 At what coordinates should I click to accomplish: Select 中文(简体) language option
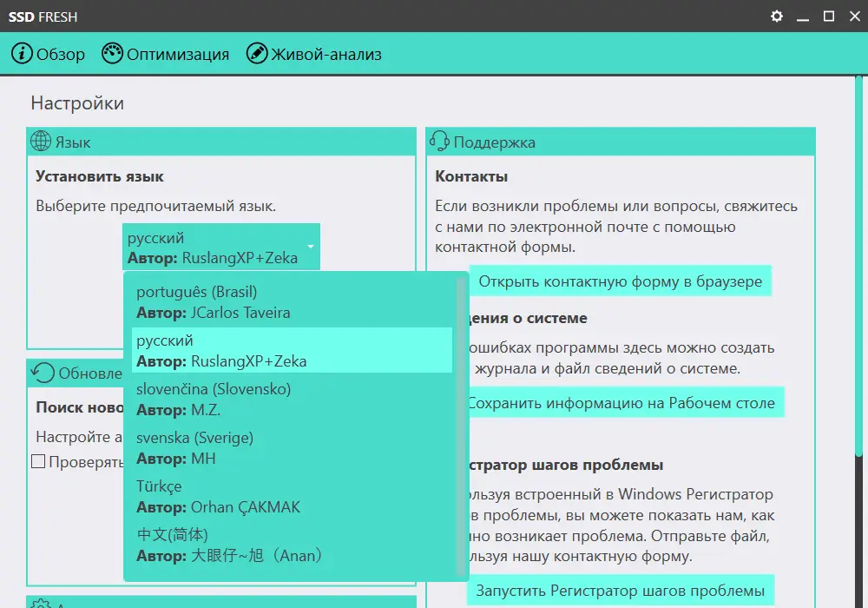[x=219, y=545]
